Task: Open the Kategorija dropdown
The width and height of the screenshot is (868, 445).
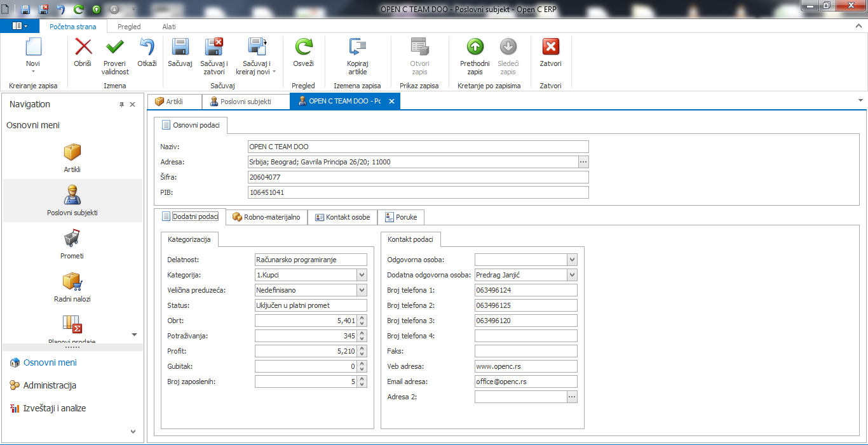Action: tap(362, 275)
